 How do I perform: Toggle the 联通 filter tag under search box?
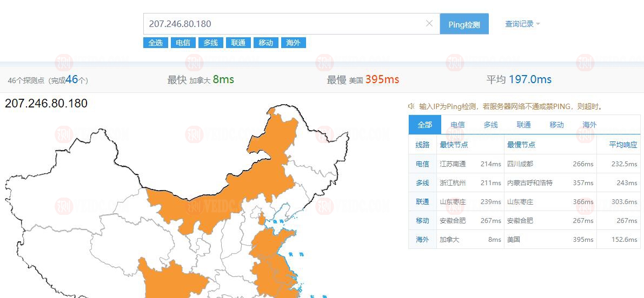pos(238,43)
